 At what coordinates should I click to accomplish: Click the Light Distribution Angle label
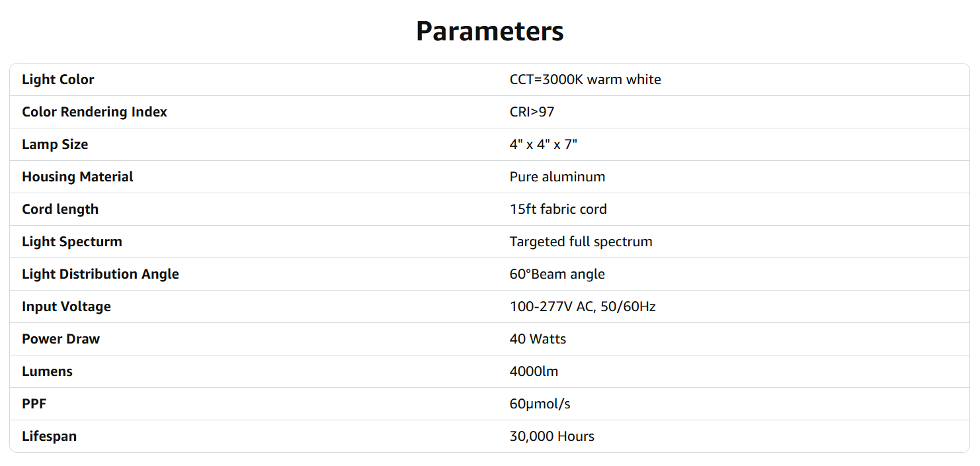[x=101, y=274]
